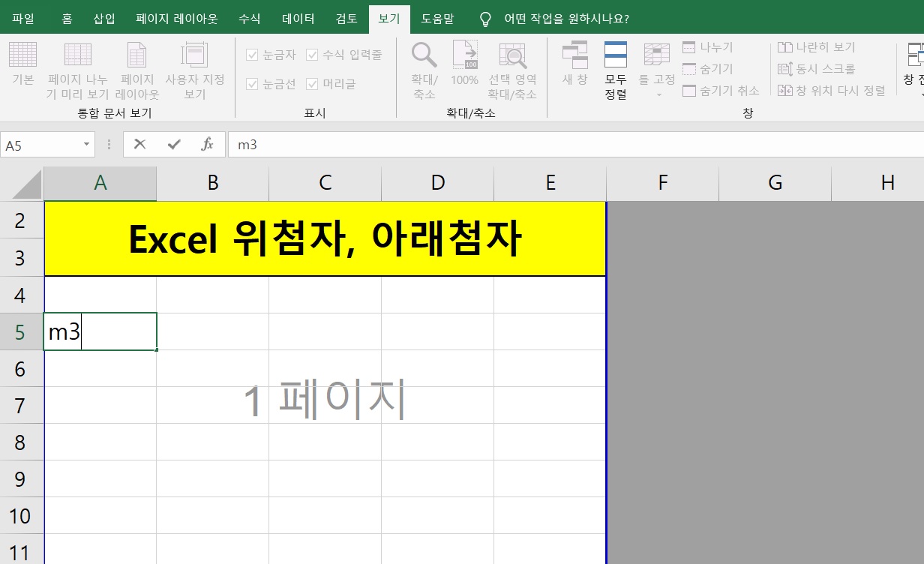Open the Review (검토) tab
Viewport: 924px width, 564px height.
346,19
